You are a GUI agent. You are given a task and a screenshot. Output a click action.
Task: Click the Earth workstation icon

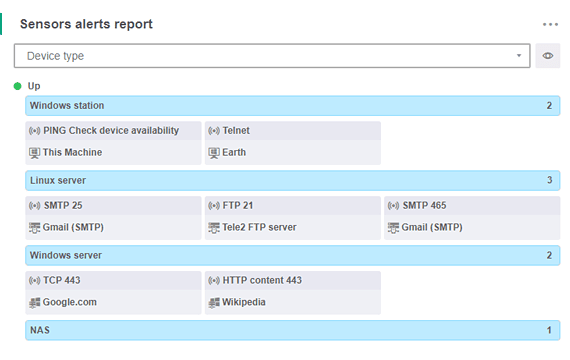(214, 153)
